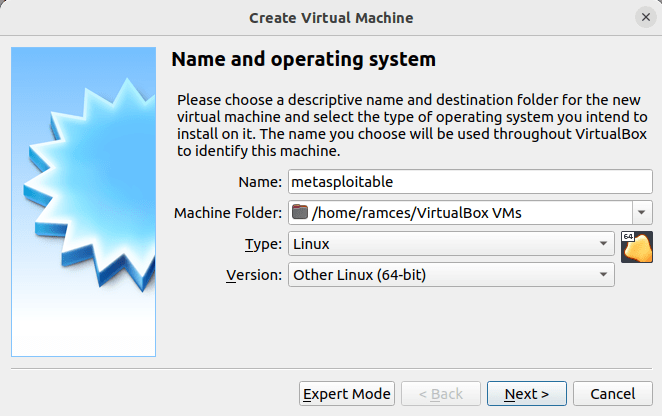Click the Name label
Viewport: 662px width, 416px height.
[x=260, y=182]
